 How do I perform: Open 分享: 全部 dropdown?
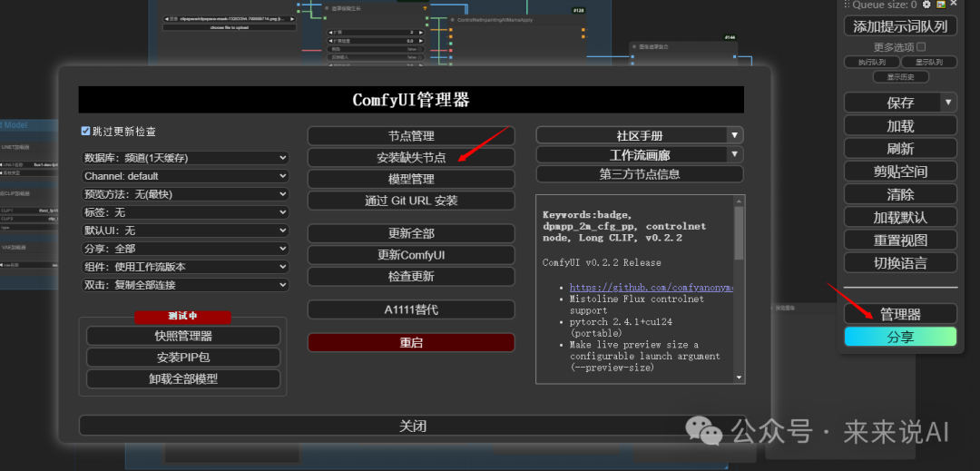pyautogui.click(x=186, y=249)
